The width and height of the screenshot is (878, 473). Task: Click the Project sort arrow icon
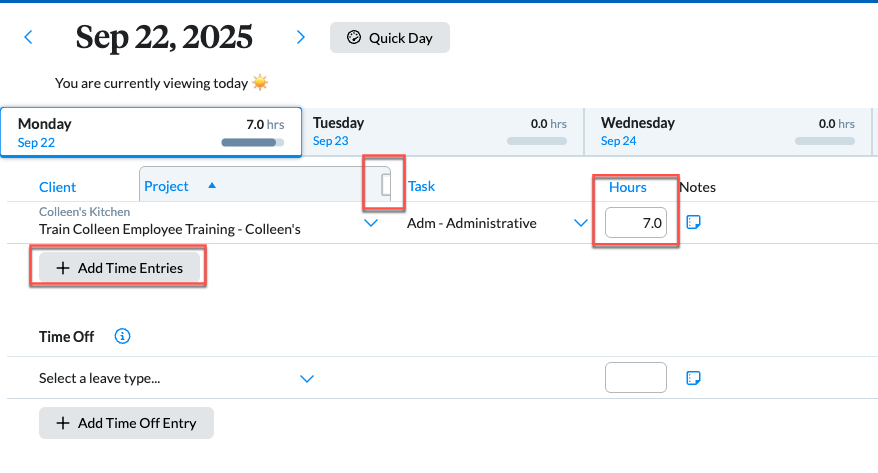(211, 186)
